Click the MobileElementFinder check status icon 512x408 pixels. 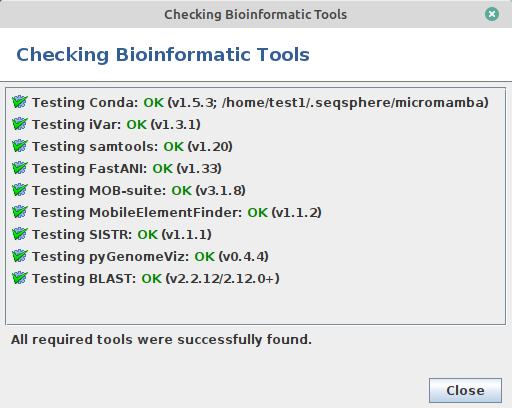click(x=19, y=212)
